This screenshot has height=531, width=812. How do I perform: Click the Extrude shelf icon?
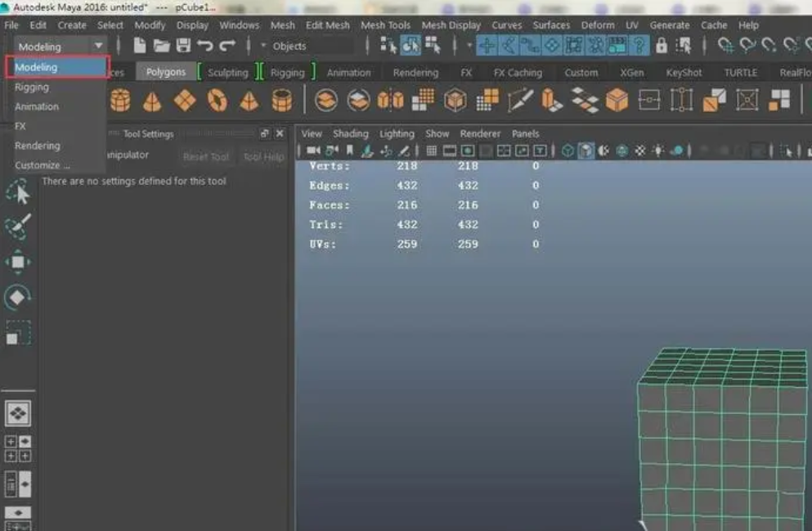[x=551, y=100]
